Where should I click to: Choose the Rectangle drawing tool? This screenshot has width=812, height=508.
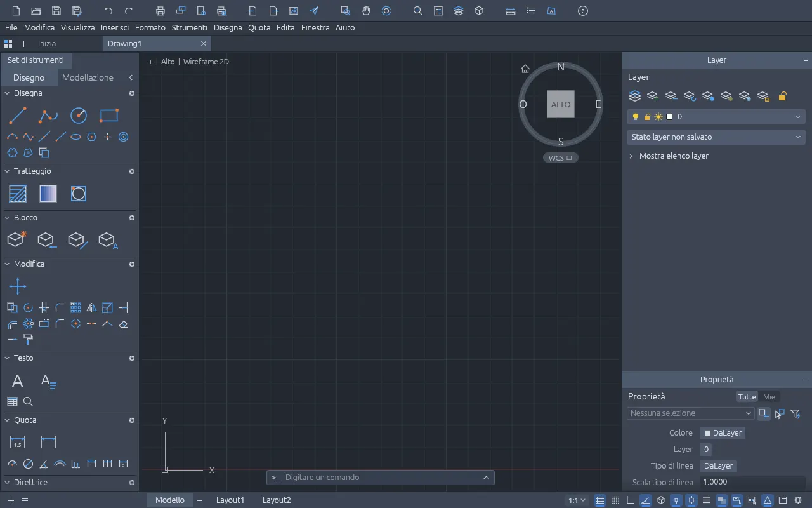coord(109,116)
